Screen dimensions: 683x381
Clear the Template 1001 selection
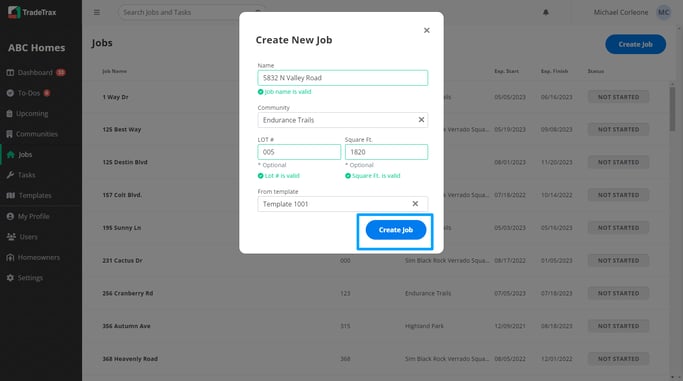point(415,204)
